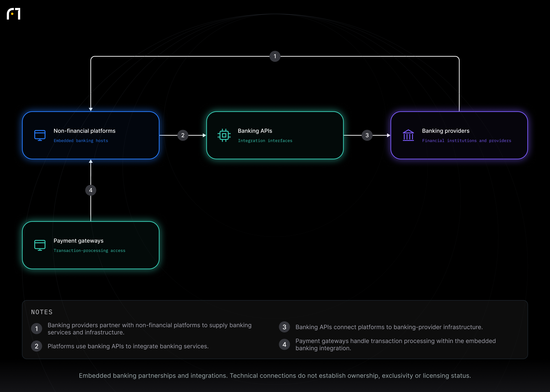Click numbered badge 3 in the notes panel
Viewport: 550px width, 392px height.
click(x=285, y=327)
